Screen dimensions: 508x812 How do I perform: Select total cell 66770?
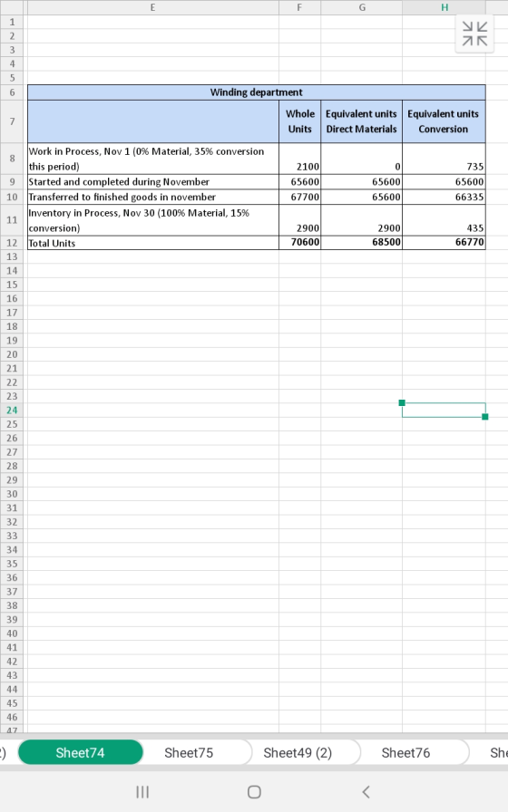click(444, 243)
